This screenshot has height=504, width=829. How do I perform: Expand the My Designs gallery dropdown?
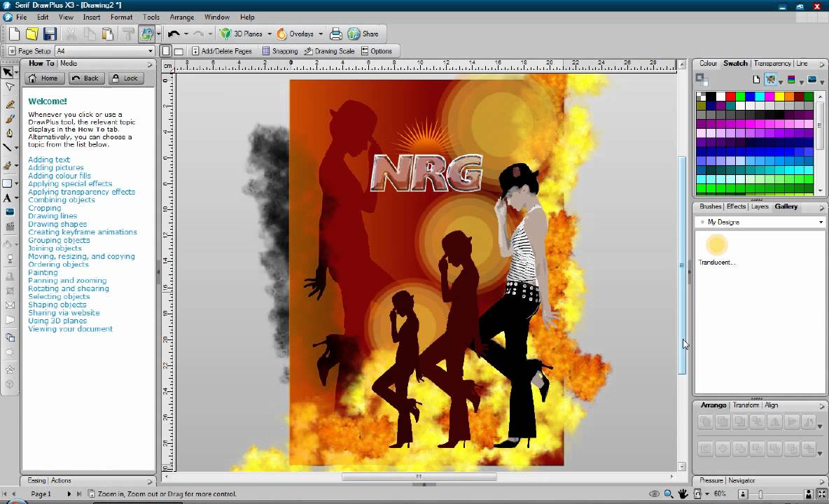[821, 222]
